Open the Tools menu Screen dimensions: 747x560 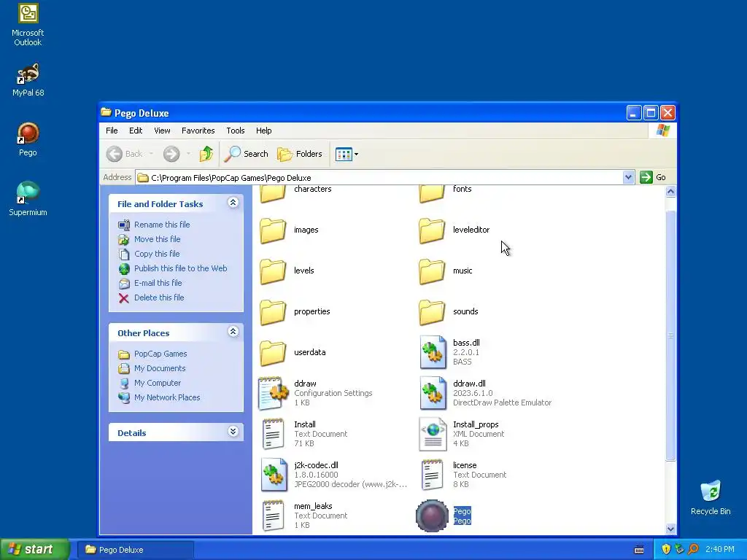pos(236,131)
